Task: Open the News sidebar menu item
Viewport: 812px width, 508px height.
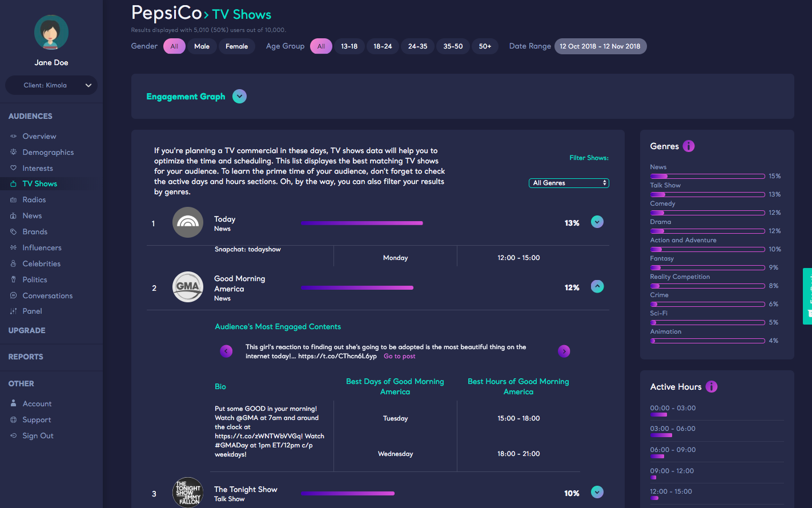Action: (33, 216)
